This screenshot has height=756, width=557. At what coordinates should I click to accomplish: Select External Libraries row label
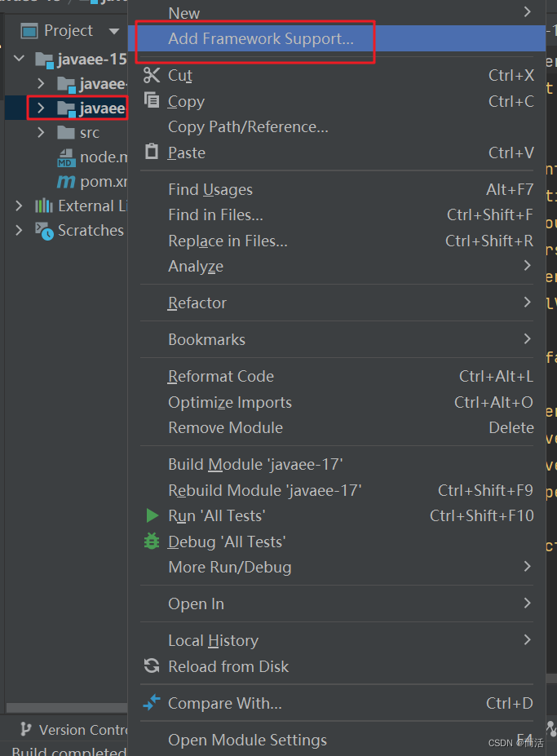[93, 206]
